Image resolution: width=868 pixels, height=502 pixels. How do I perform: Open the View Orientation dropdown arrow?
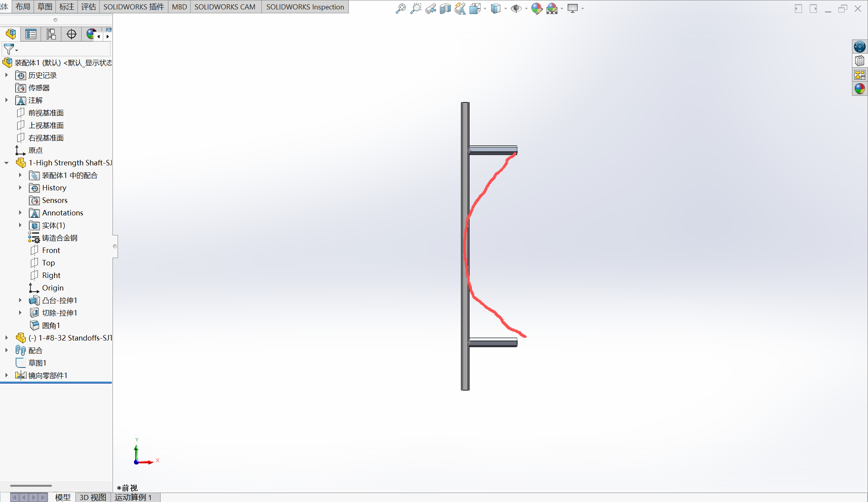[x=485, y=9]
